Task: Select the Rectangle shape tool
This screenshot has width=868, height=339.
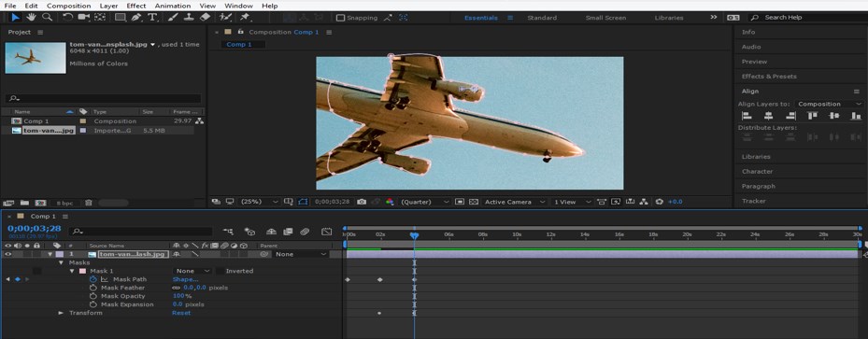Action: coord(121,17)
